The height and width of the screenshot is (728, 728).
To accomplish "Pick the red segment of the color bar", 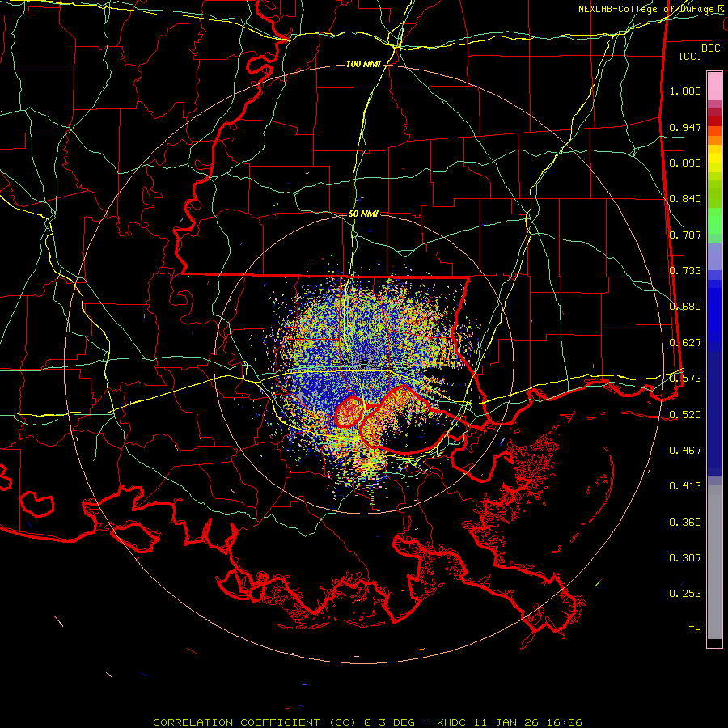I will (x=714, y=121).
